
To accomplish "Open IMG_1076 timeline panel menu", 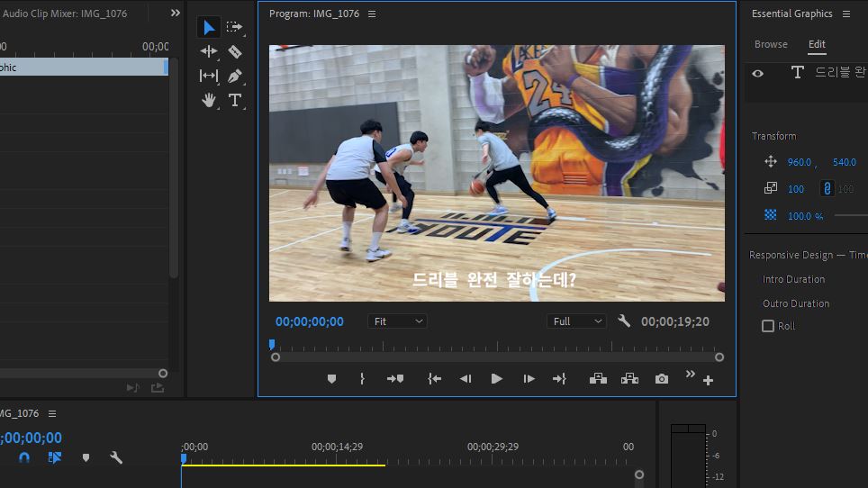I will 52,414.
